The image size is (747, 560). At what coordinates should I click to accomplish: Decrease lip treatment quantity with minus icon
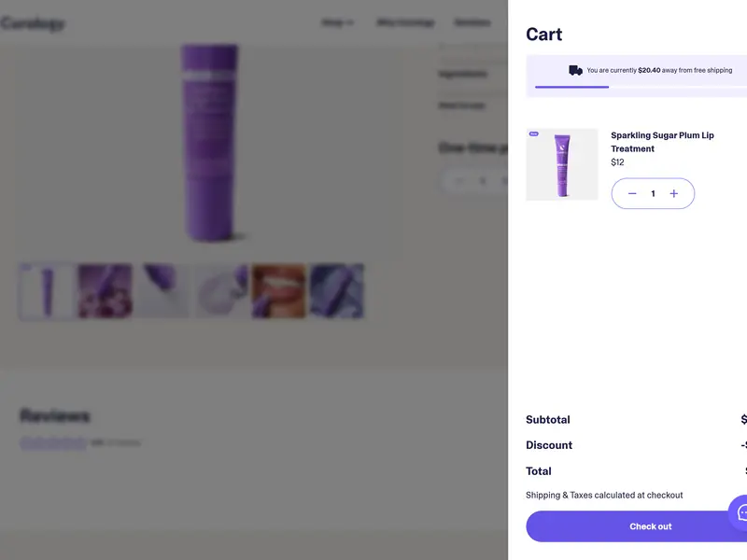(632, 193)
